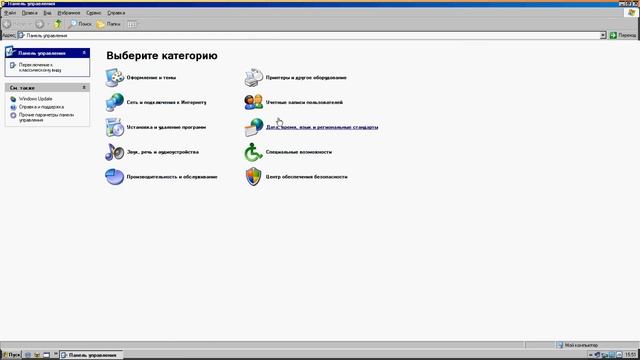
Task: Click the Справка и поддержка sidebar icon
Action: coord(13,107)
